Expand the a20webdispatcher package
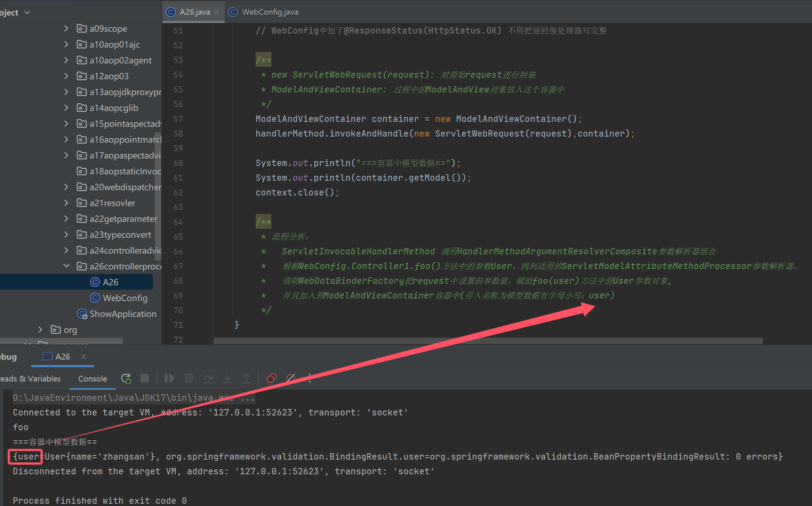Viewport: 812px width, 506px height. 66,187
